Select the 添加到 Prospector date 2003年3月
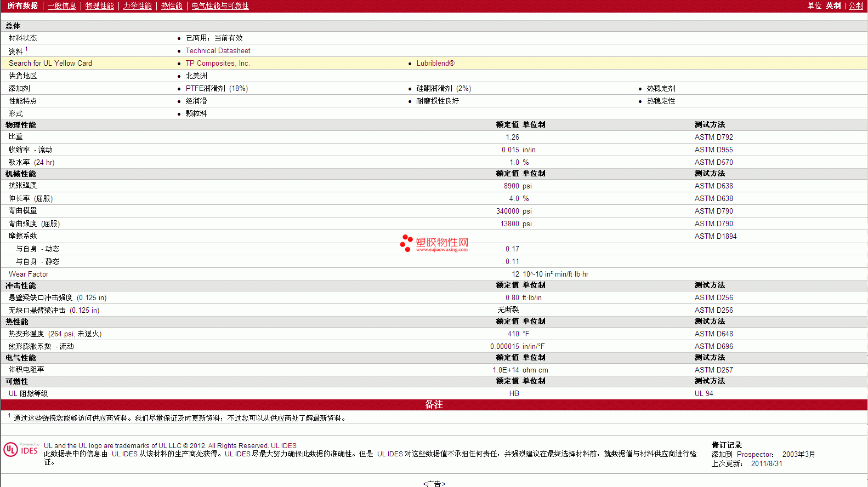This screenshot has height=487, width=868. [798, 455]
